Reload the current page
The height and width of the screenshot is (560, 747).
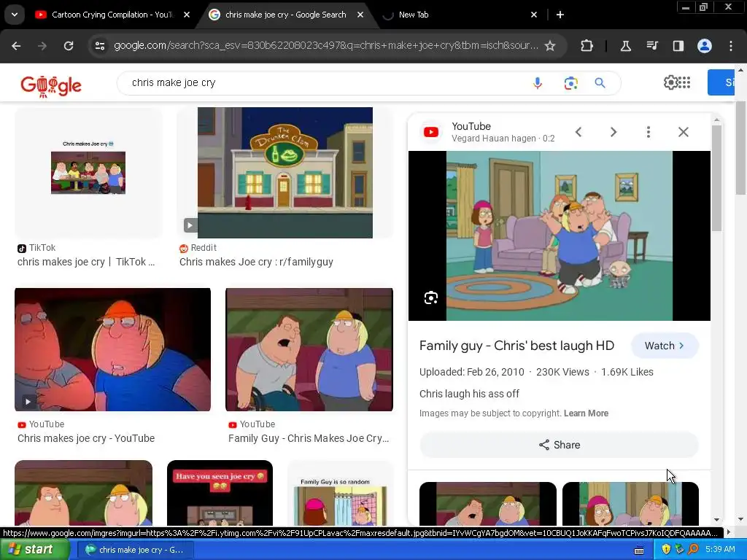point(69,46)
